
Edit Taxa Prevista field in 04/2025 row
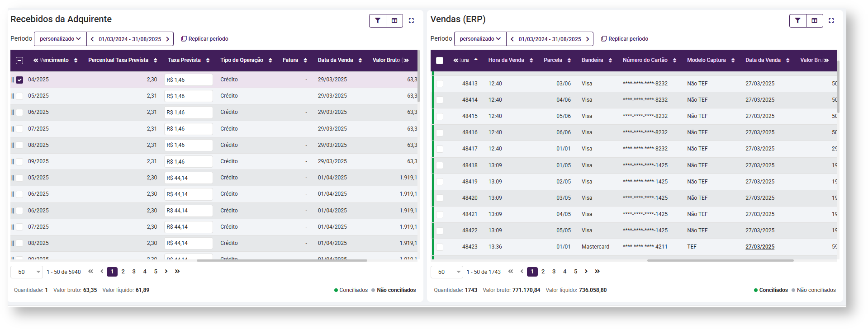pyautogui.click(x=188, y=80)
